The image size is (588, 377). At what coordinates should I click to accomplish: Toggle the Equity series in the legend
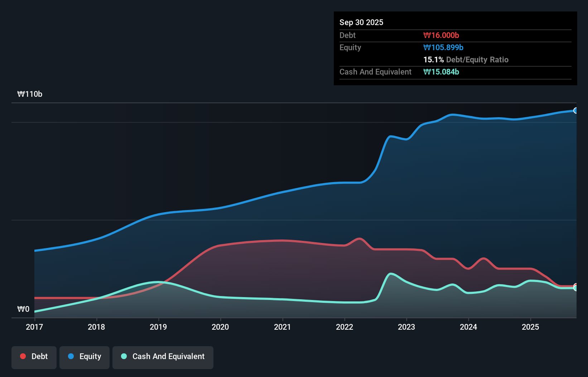tap(84, 357)
